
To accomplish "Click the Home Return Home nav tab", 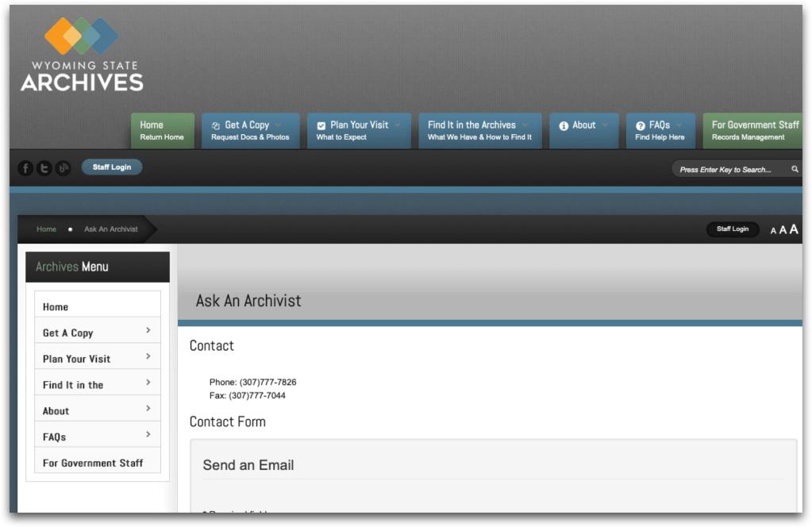I will (x=162, y=130).
